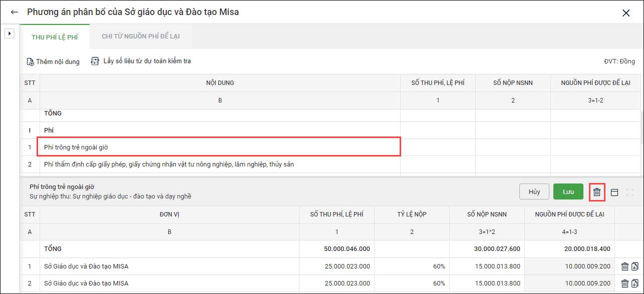Screen dimensions: 644x294
Task: Switch to the CHI TỪ NGUỒN PHÍ ĐỂ LẠI tab
Action: click(x=141, y=36)
